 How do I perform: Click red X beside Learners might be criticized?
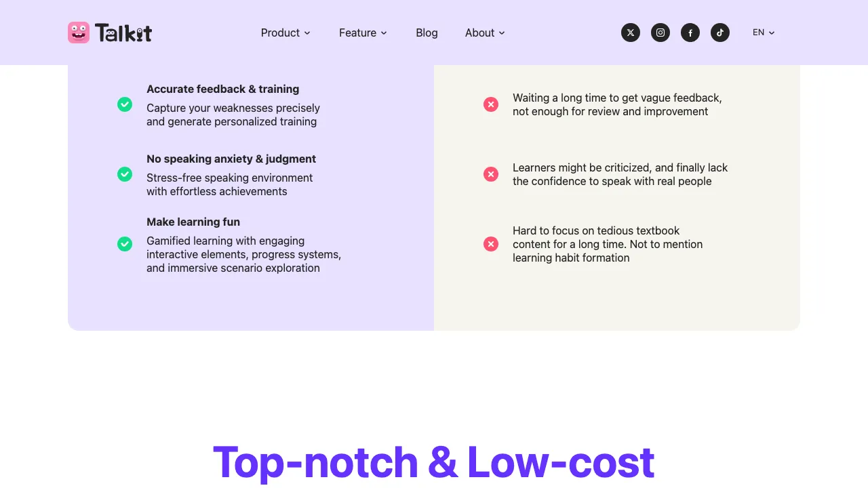pos(491,174)
